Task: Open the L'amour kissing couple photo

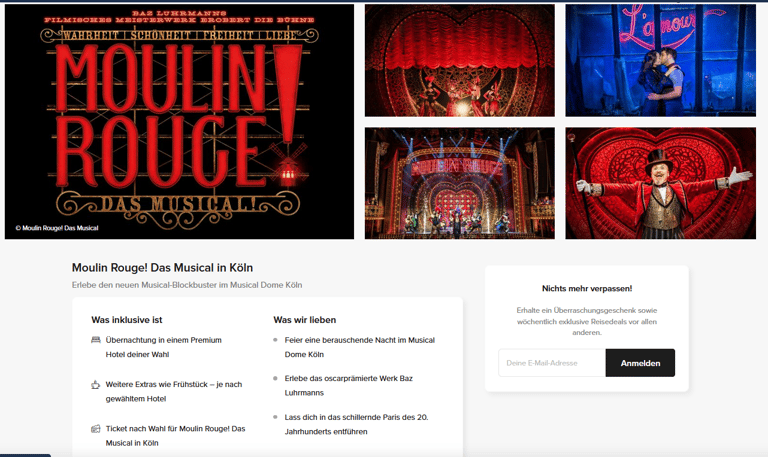Action: (x=660, y=60)
